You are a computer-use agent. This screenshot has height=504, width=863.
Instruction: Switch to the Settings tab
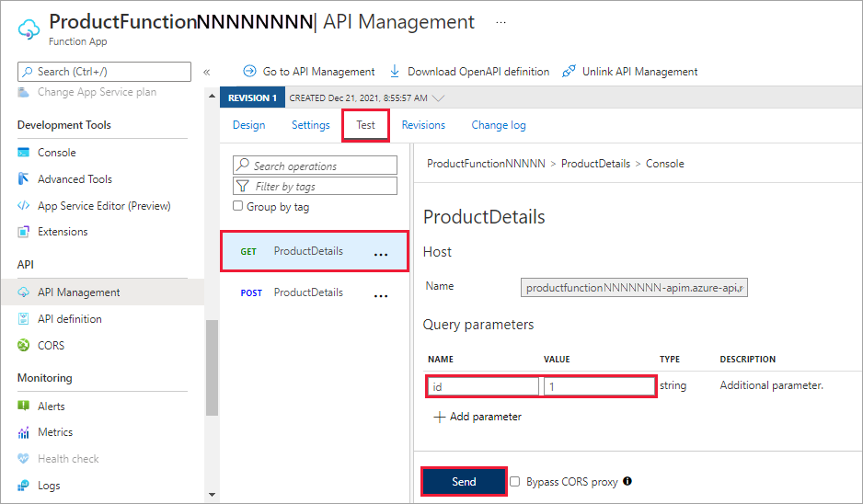point(310,125)
